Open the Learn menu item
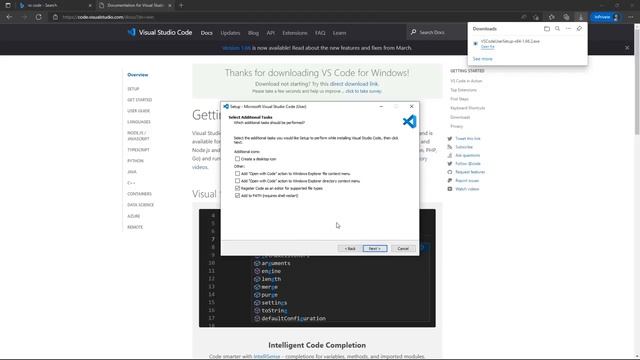Screen dimensions: 640x360 tap(339, 33)
